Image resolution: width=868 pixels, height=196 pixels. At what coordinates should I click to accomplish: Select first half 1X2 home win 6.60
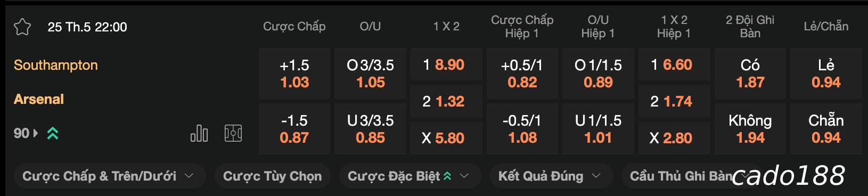(674, 64)
